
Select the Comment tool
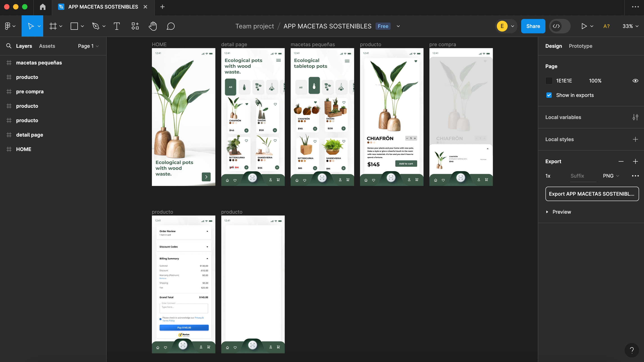tap(171, 26)
